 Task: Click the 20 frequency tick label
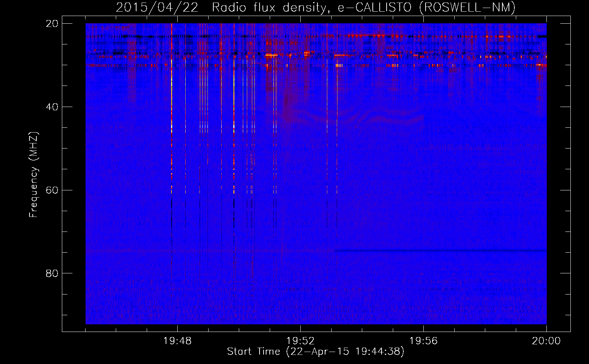tap(52, 24)
